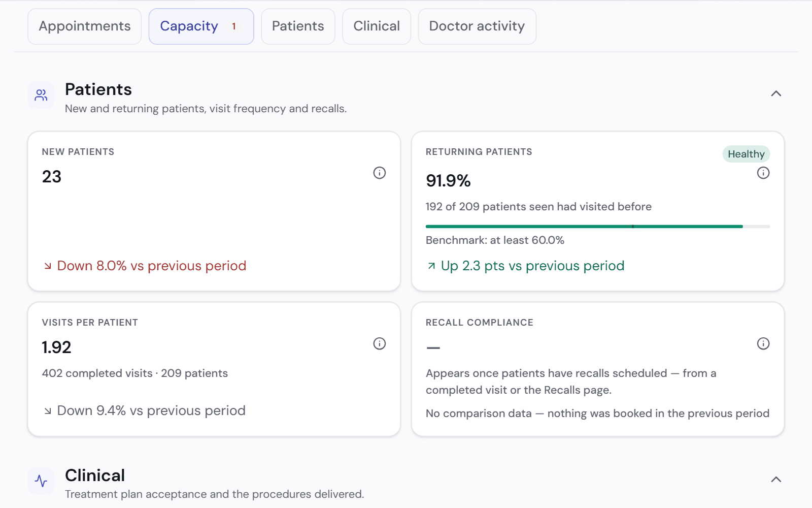Click '192 of 209 patients seen had visited before'

(x=538, y=207)
